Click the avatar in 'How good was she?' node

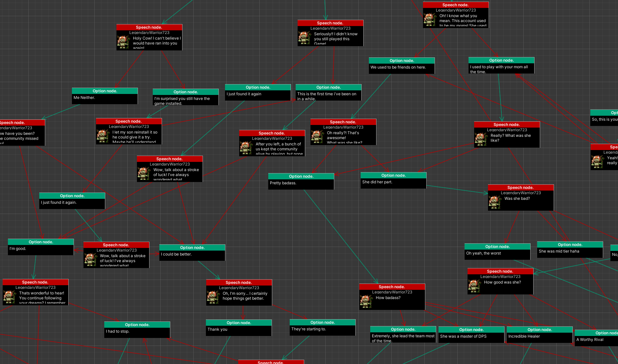pyautogui.click(x=475, y=286)
